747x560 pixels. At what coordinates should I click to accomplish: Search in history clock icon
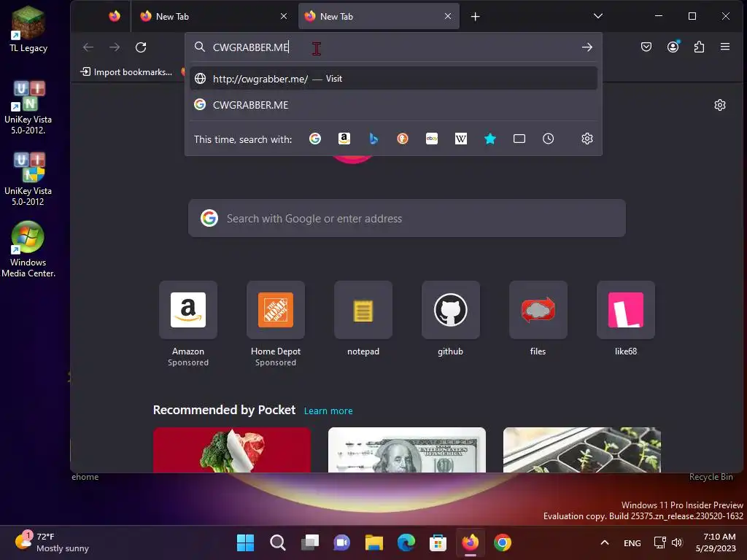(x=549, y=139)
